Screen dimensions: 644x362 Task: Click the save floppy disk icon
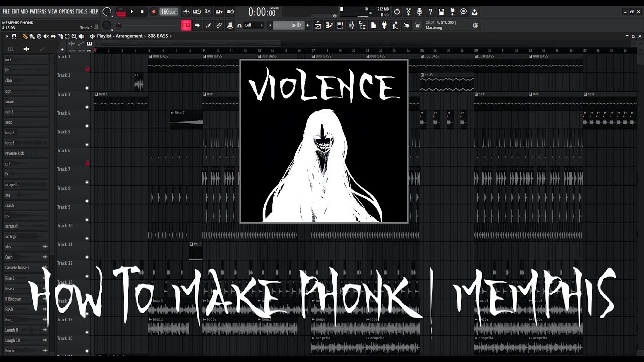441,12
